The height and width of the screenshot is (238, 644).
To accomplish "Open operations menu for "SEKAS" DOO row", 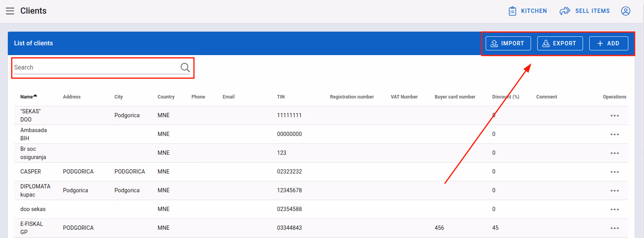I will click(x=614, y=116).
